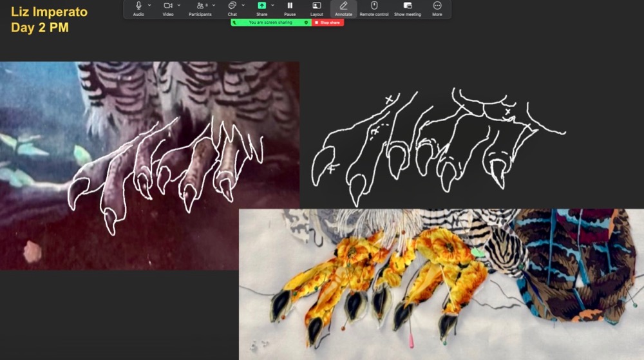Expand the Share options arrow
The height and width of the screenshot is (360, 644).
[272, 5]
